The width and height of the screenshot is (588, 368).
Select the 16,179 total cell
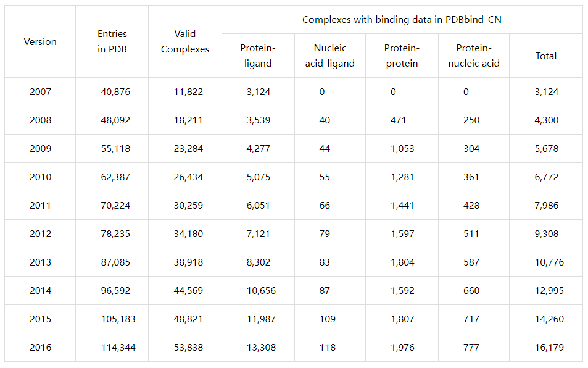coord(547,348)
